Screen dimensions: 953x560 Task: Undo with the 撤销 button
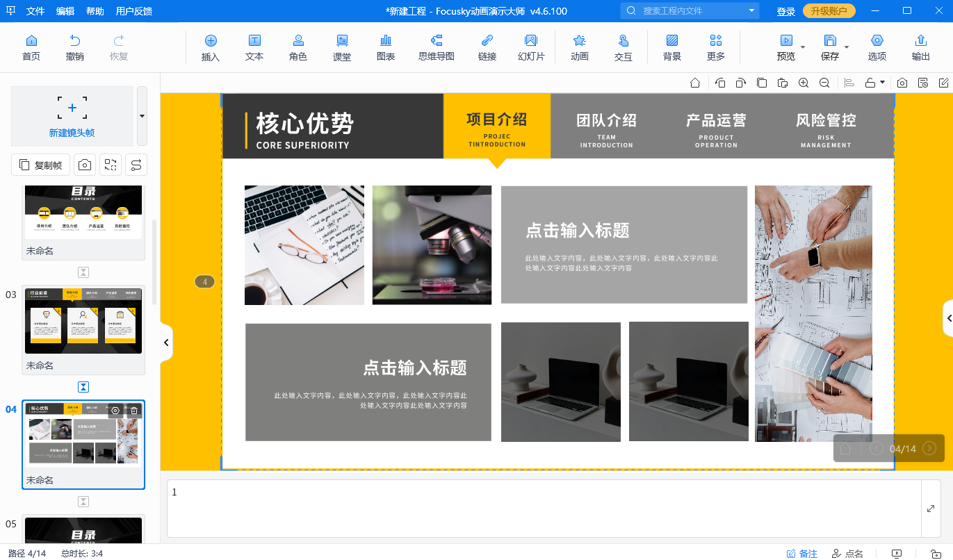coord(75,47)
